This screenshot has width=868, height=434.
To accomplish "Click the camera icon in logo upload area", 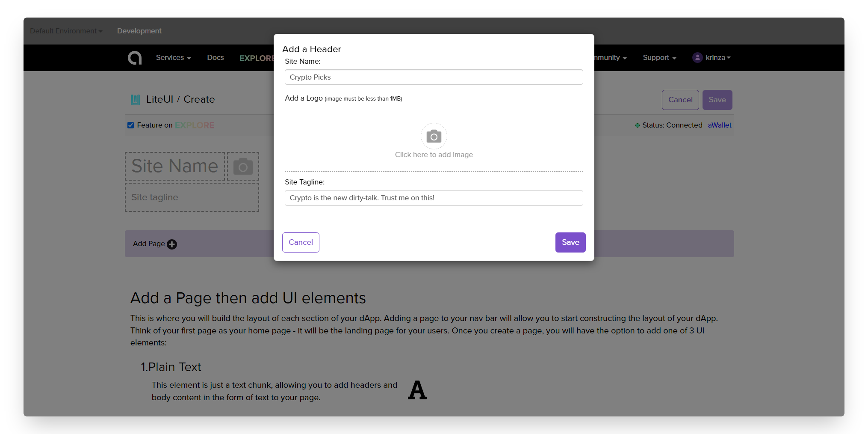I will click(x=434, y=136).
